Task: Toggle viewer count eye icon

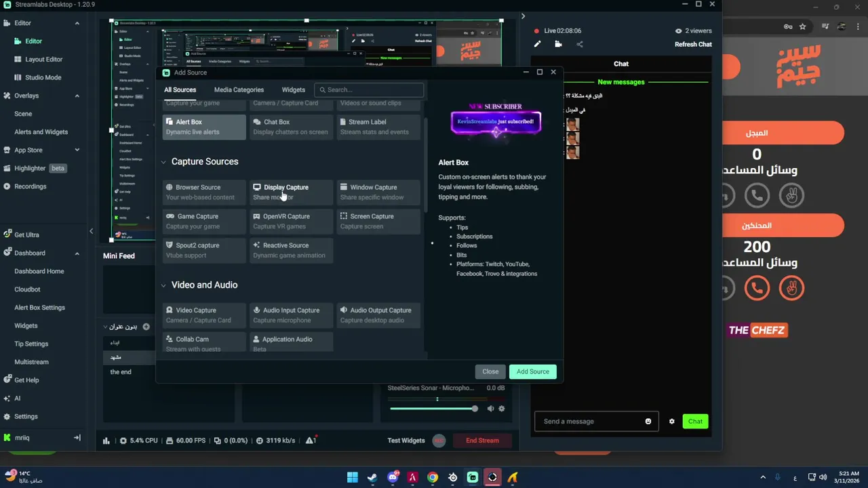Action: coord(678,30)
